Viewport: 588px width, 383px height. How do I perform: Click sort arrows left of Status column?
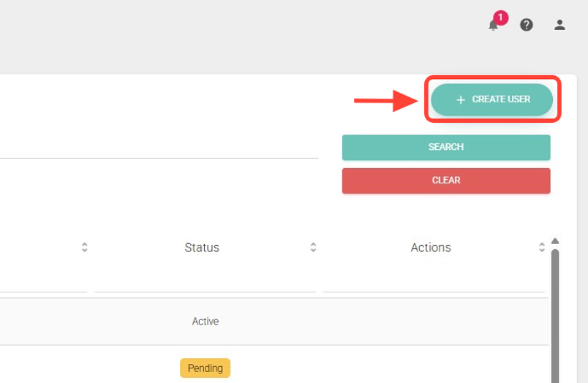click(84, 248)
